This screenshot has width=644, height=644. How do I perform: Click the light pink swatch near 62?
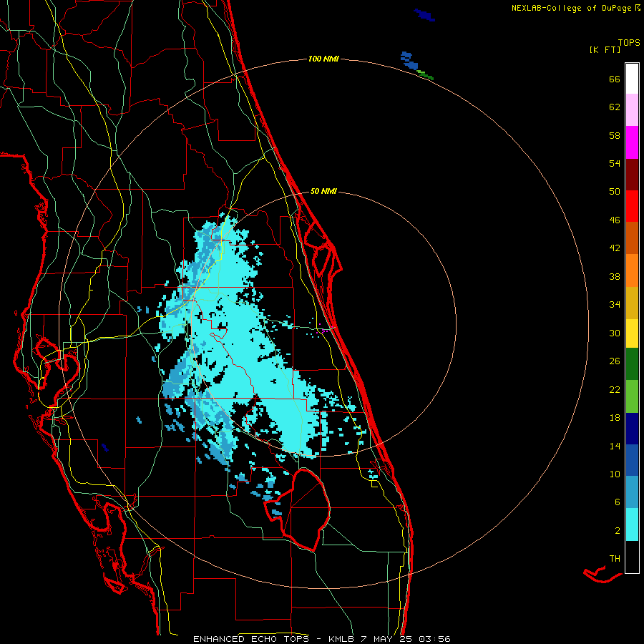[x=632, y=109]
